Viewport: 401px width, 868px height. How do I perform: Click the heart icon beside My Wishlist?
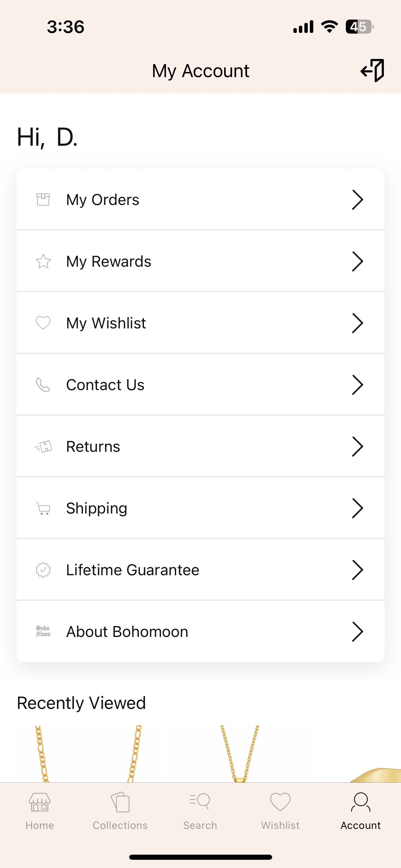point(43,323)
